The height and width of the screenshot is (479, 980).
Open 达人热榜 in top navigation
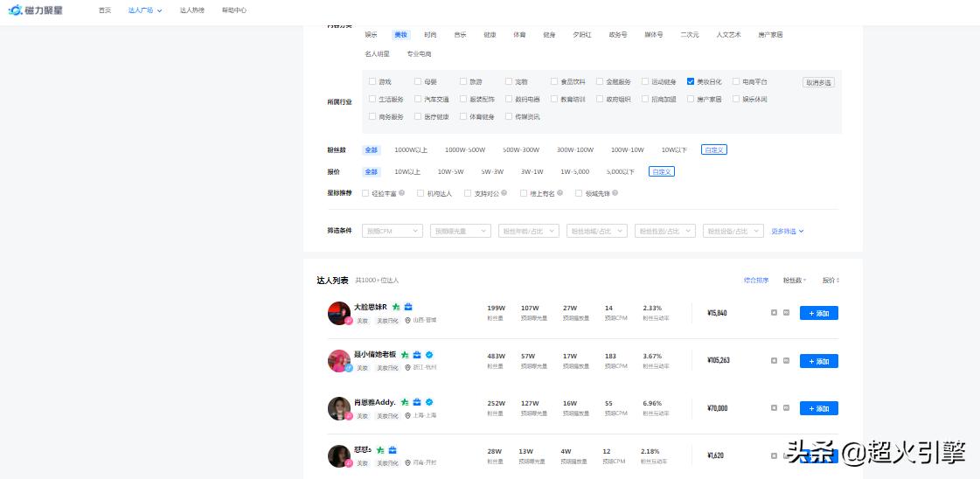[x=191, y=10]
